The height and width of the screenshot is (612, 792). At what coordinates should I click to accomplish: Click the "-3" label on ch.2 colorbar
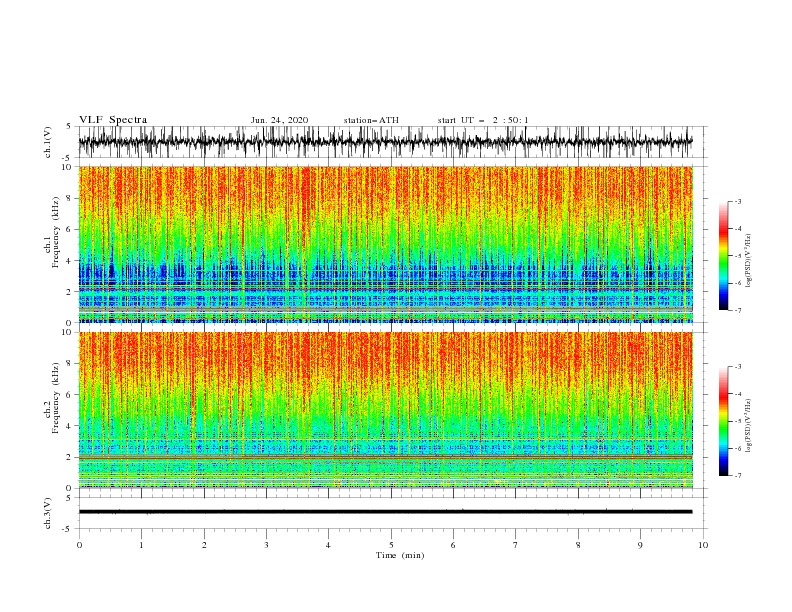(x=737, y=367)
